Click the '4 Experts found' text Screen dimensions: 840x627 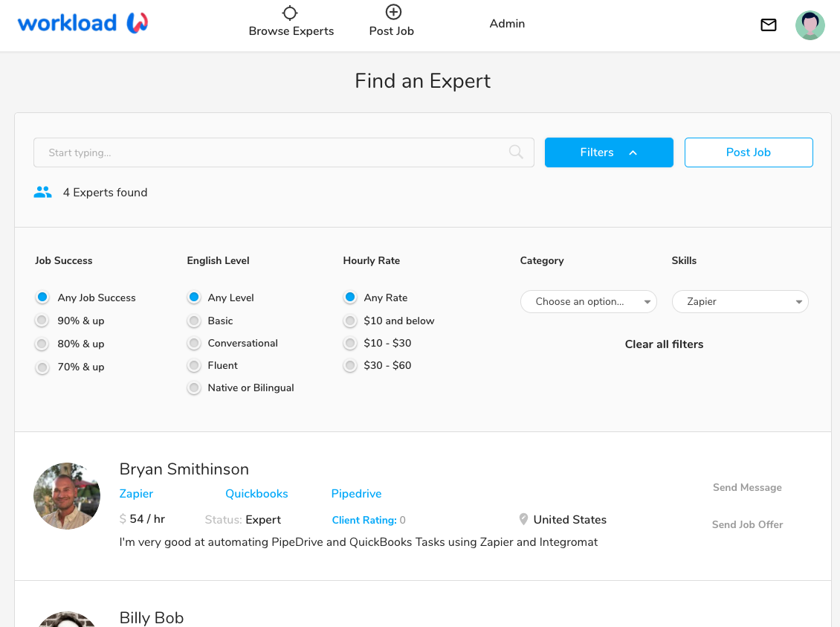point(105,193)
